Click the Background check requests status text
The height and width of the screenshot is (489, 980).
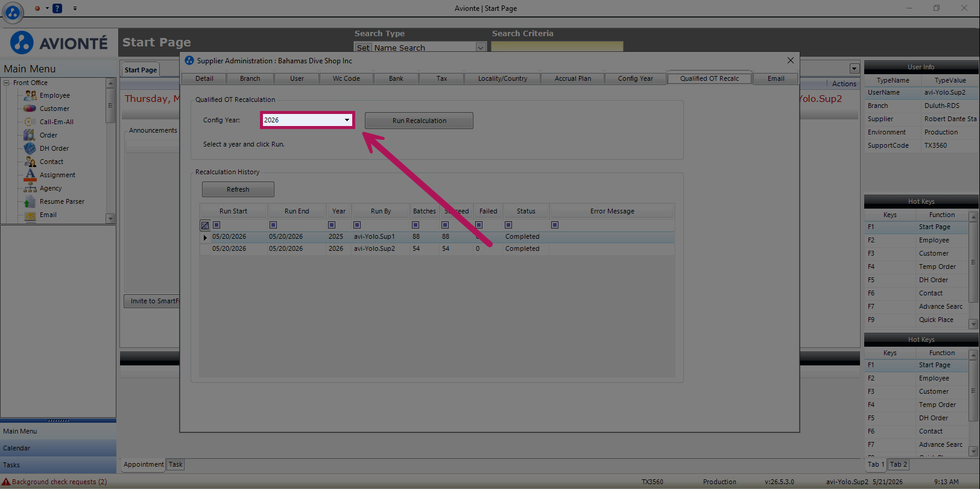60,482
